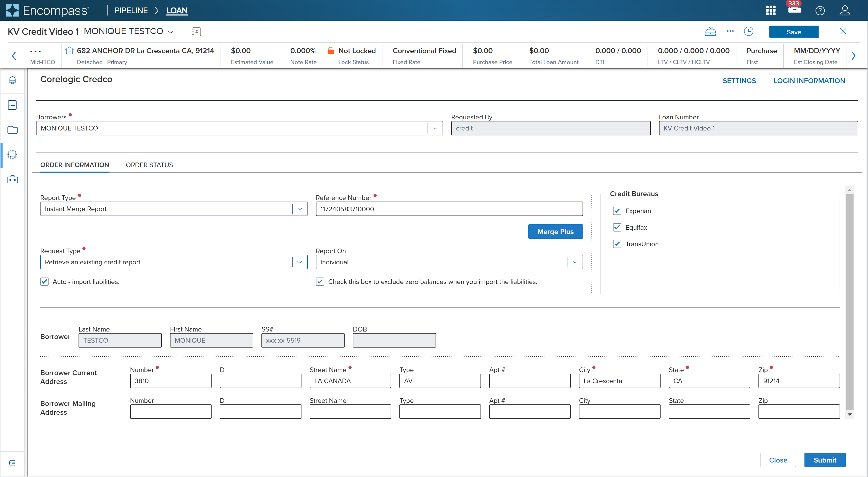Click the Save button
The width and height of the screenshot is (868, 477).
(794, 32)
